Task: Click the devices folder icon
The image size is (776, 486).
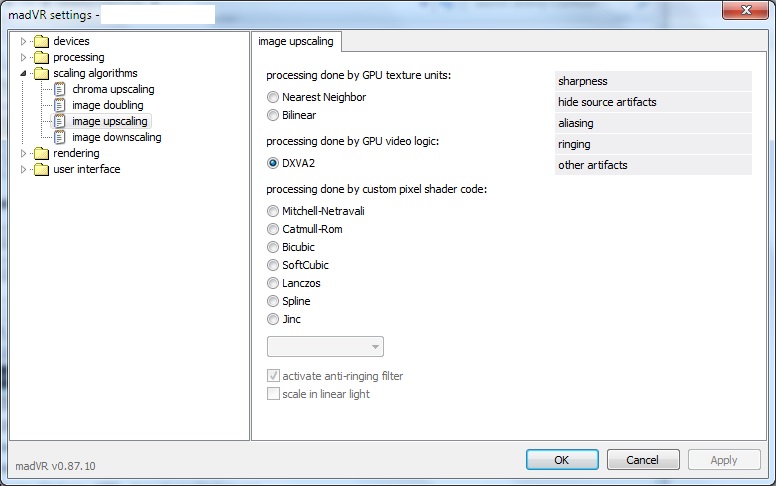Action: click(x=41, y=42)
